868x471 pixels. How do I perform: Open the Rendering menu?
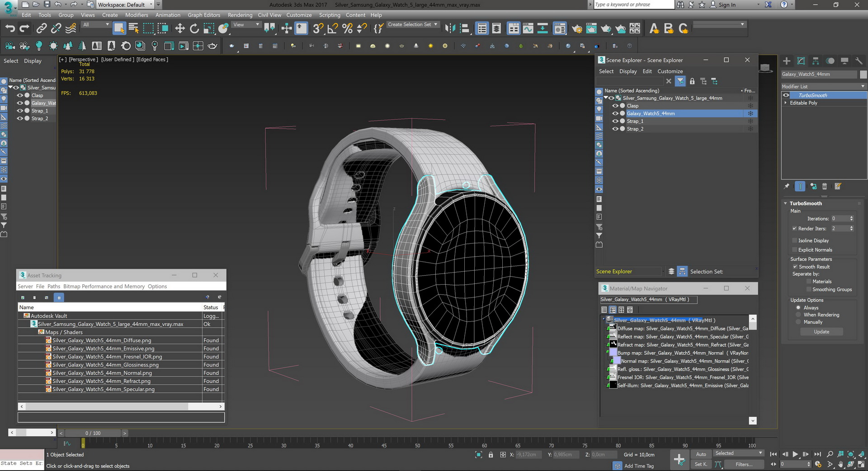240,15
